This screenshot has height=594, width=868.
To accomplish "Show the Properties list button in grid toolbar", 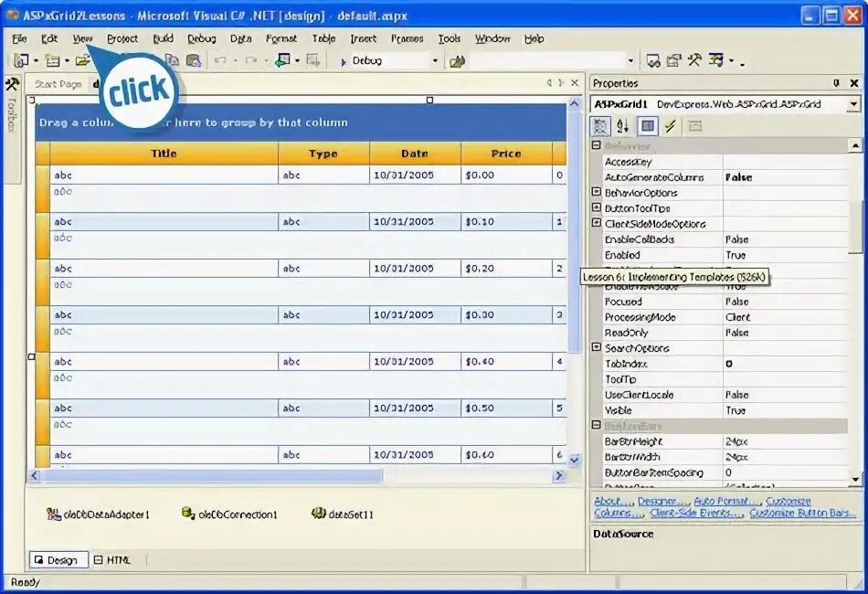I will (648, 126).
